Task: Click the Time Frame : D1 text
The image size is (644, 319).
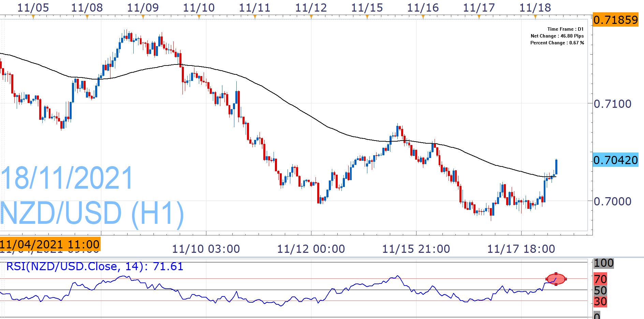Action: (x=565, y=29)
